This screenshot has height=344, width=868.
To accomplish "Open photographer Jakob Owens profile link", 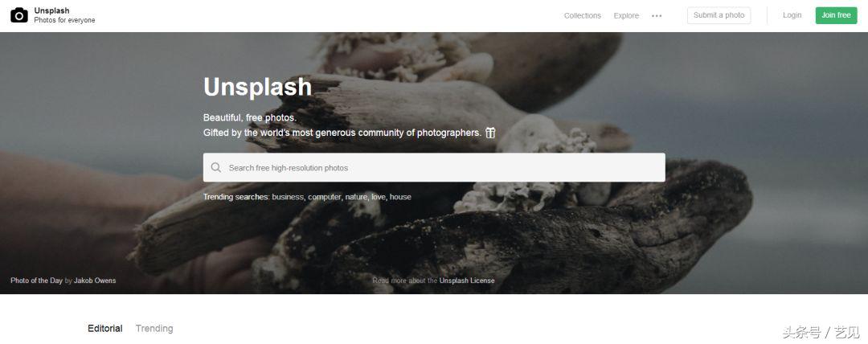I will coord(95,281).
